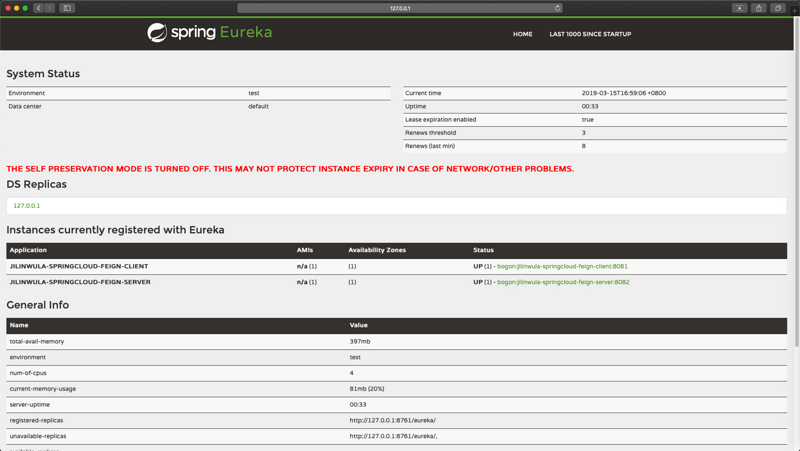Image resolution: width=800 pixels, height=451 pixels.
Task: Click the spring Eureka title text
Action: tap(221, 32)
